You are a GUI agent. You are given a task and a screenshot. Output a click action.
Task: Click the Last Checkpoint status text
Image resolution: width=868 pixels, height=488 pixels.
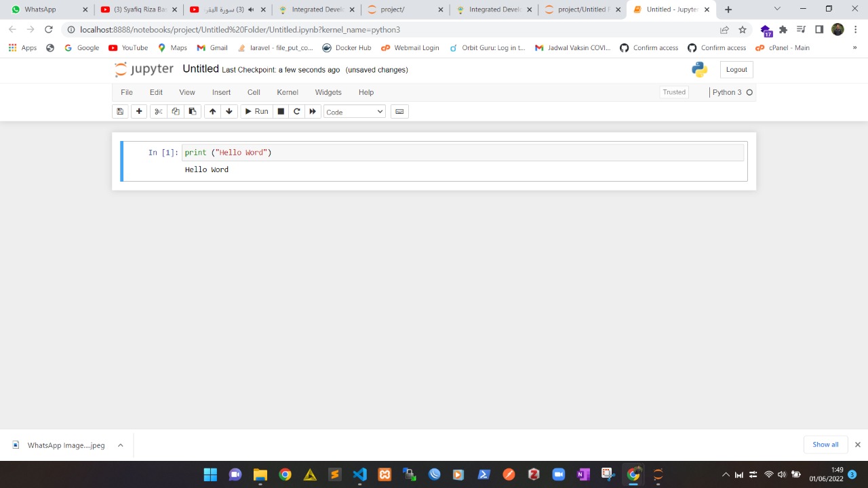281,70
